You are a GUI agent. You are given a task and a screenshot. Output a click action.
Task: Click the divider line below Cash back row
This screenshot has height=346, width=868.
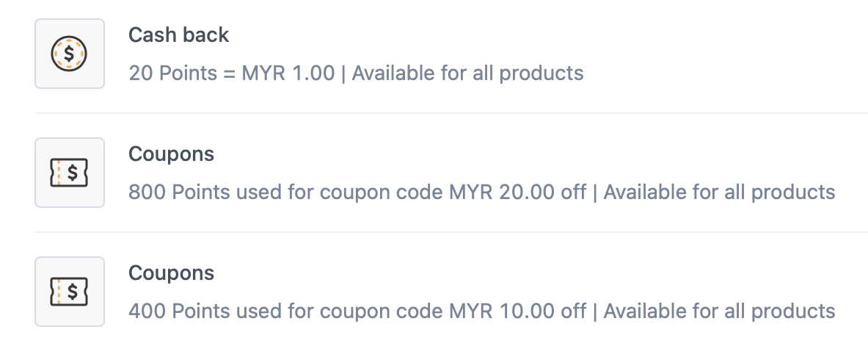click(451, 113)
